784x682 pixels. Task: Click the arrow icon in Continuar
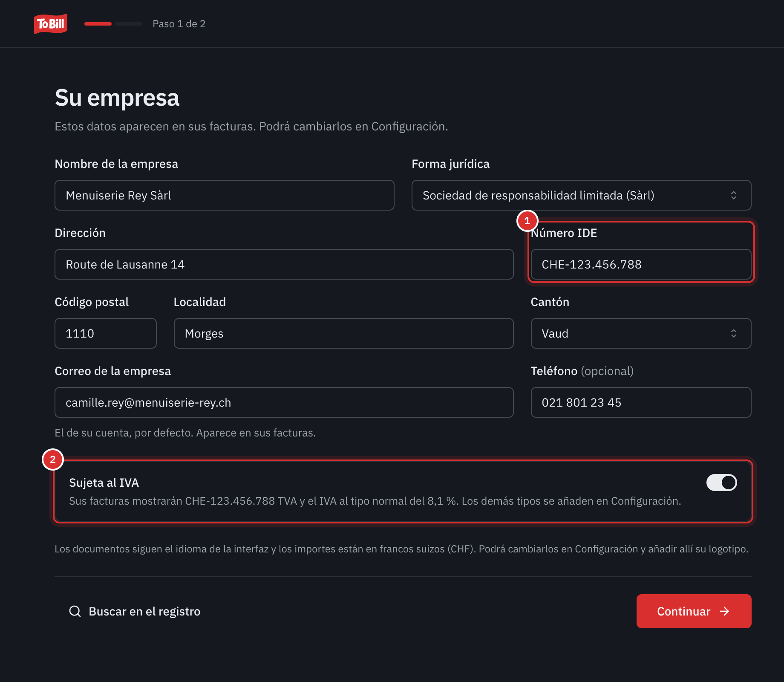pyautogui.click(x=724, y=611)
